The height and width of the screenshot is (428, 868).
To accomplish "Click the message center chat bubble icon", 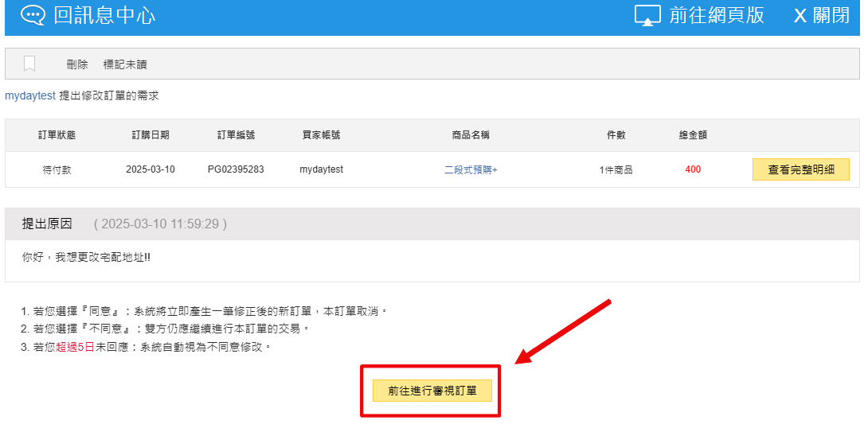I will pos(33,15).
